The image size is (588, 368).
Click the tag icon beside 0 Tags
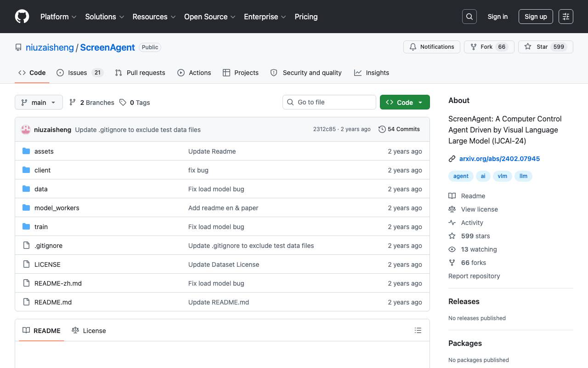123,103
